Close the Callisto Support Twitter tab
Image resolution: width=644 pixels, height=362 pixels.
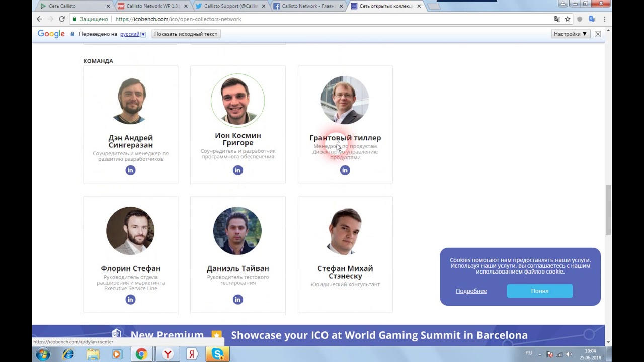coord(263,6)
